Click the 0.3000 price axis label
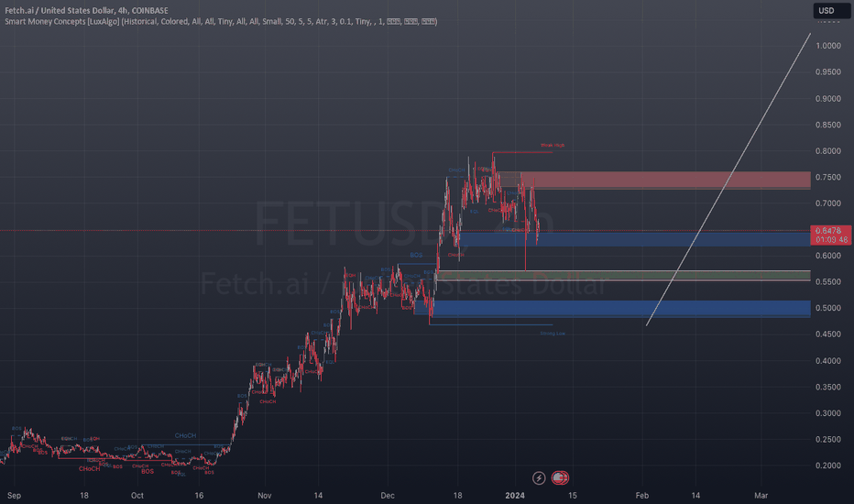The image size is (854, 504). (x=827, y=413)
